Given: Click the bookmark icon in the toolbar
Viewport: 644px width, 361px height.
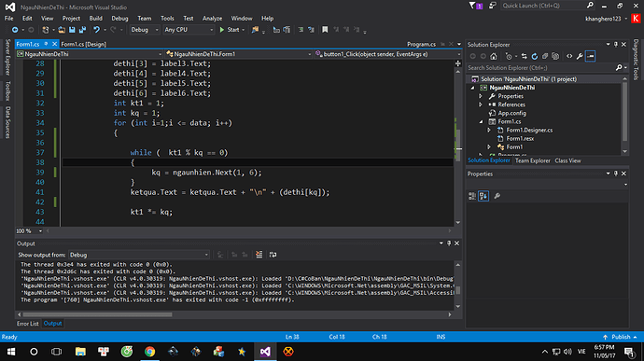Looking at the screenshot, I should (x=325, y=30).
